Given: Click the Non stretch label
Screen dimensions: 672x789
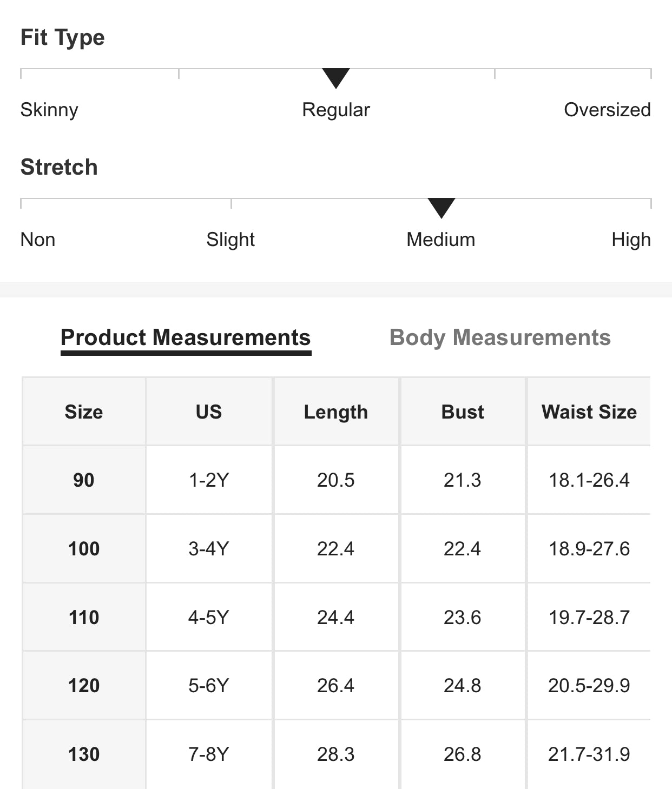Looking at the screenshot, I should [38, 240].
